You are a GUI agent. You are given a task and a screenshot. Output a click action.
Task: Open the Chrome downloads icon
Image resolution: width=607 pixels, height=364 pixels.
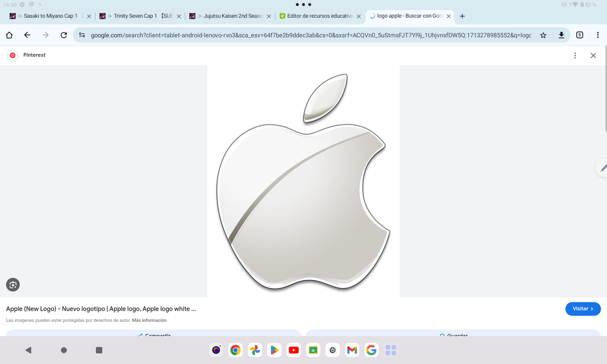pyautogui.click(x=561, y=35)
